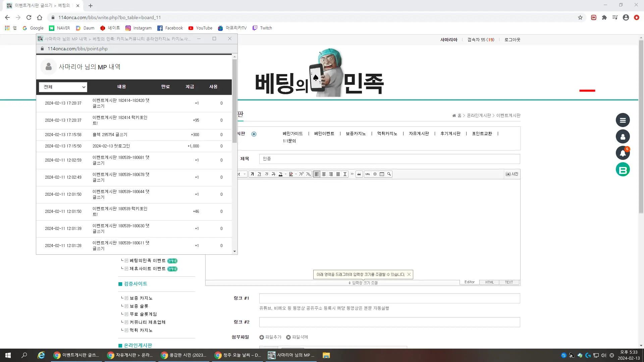Screen dimensions: 644x362
Task: Apply center alignment in editor toolbar
Action: coord(324,174)
